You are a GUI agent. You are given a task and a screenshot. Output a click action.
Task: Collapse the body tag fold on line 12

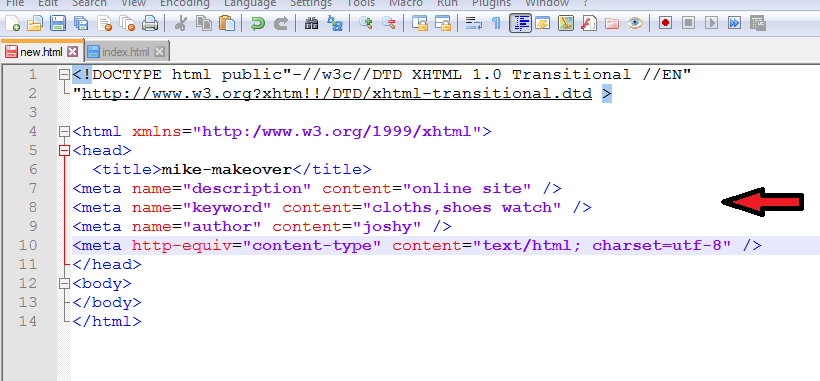[64, 283]
